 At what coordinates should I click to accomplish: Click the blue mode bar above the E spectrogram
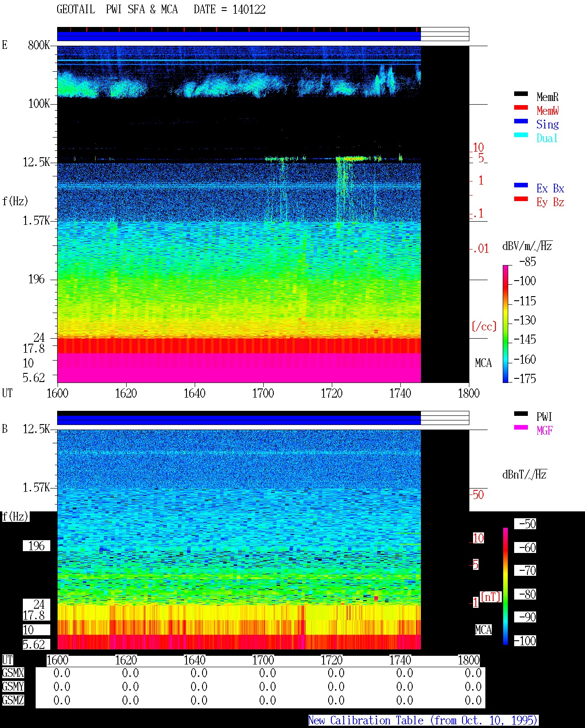click(x=239, y=36)
